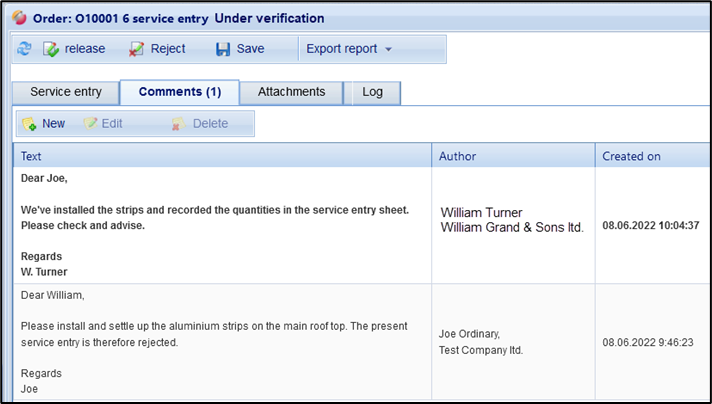Switch to the Service entry tab
This screenshot has height=404, width=712.
point(66,92)
